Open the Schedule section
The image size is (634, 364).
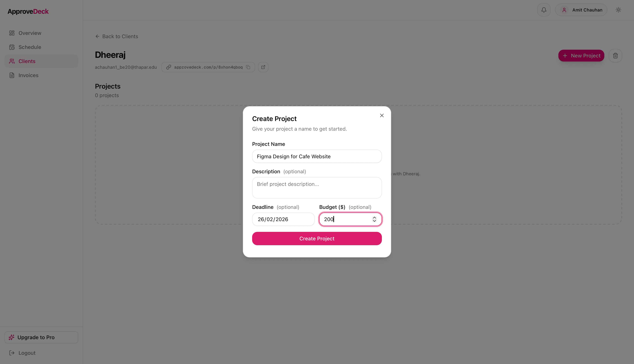(x=30, y=47)
